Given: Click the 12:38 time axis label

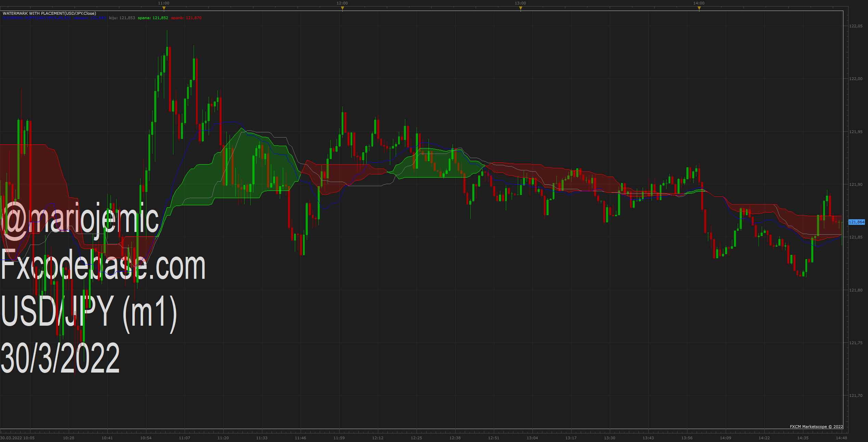Looking at the screenshot, I should [455, 438].
